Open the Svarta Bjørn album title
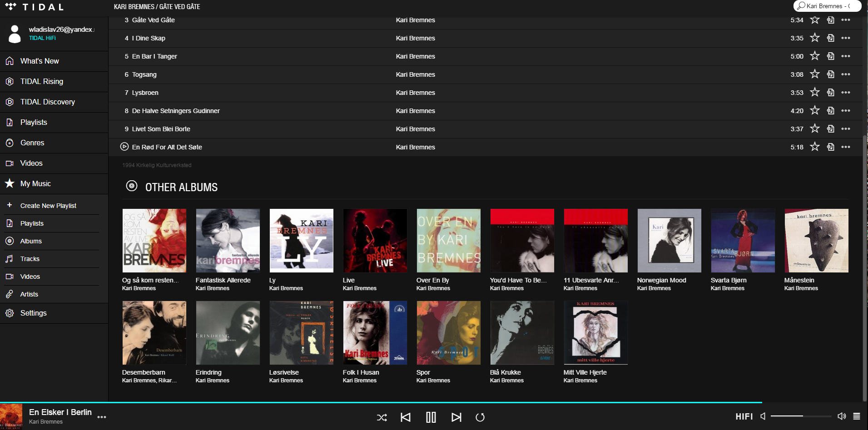The height and width of the screenshot is (430, 868). pos(728,280)
